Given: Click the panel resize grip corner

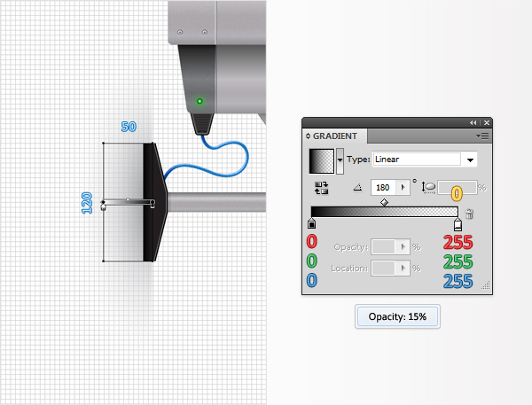Looking at the screenshot, I should click(486, 285).
